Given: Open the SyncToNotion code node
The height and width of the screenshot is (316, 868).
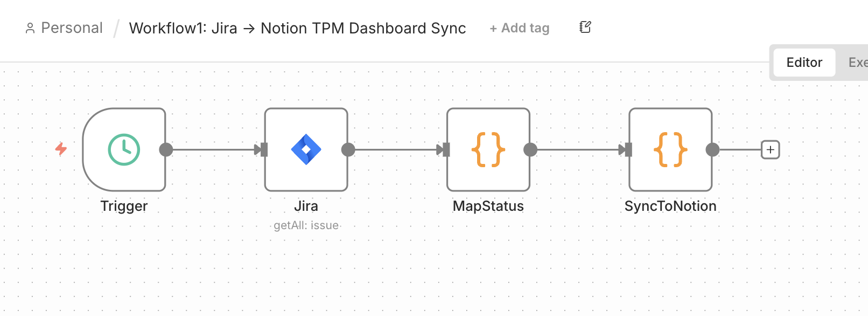Looking at the screenshot, I should [x=670, y=149].
